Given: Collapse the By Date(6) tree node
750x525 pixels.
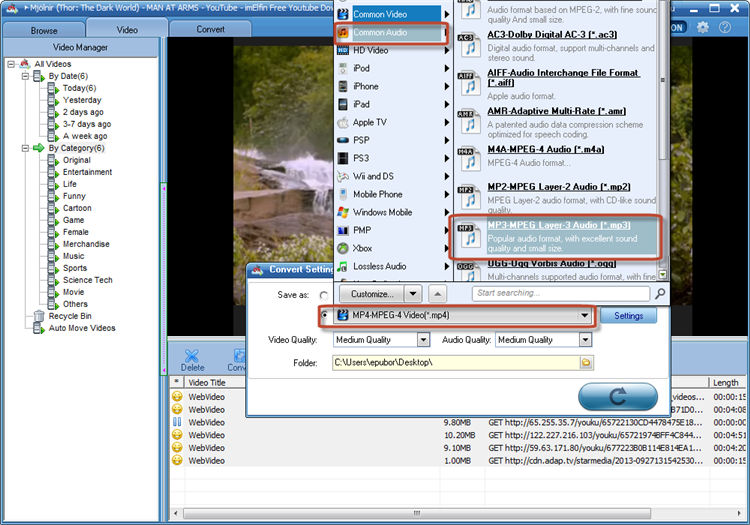Looking at the screenshot, I should 25,76.
